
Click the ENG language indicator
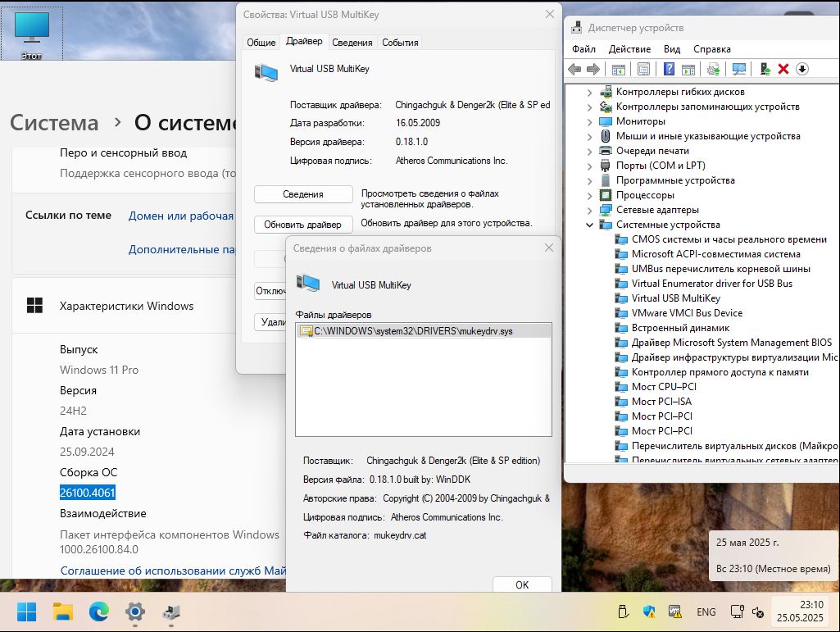click(x=706, y=612)
